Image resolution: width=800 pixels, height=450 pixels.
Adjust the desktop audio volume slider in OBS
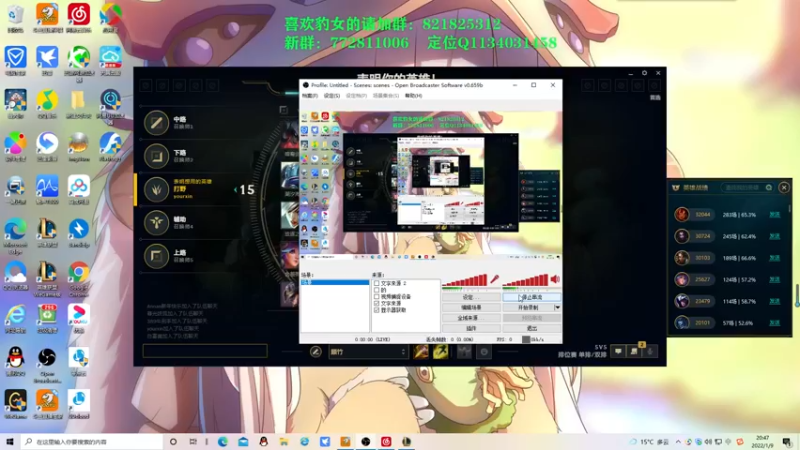[526, 280]
